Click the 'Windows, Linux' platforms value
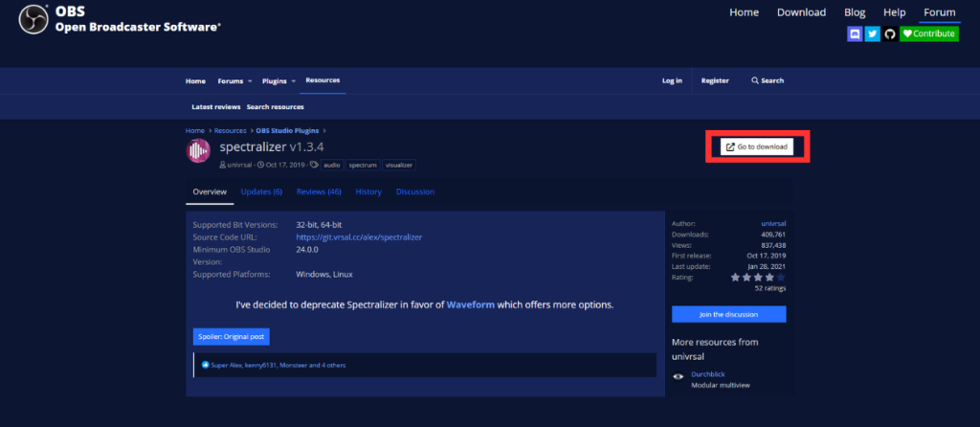 point(324,275)
